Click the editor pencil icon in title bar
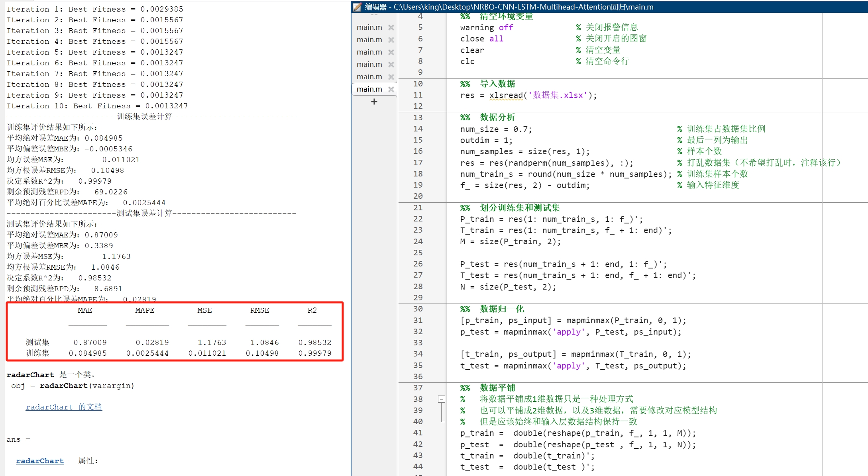Image resolution: width=868 pixels, height=476 pixels. pyautogui.click(x=357, y=7)
